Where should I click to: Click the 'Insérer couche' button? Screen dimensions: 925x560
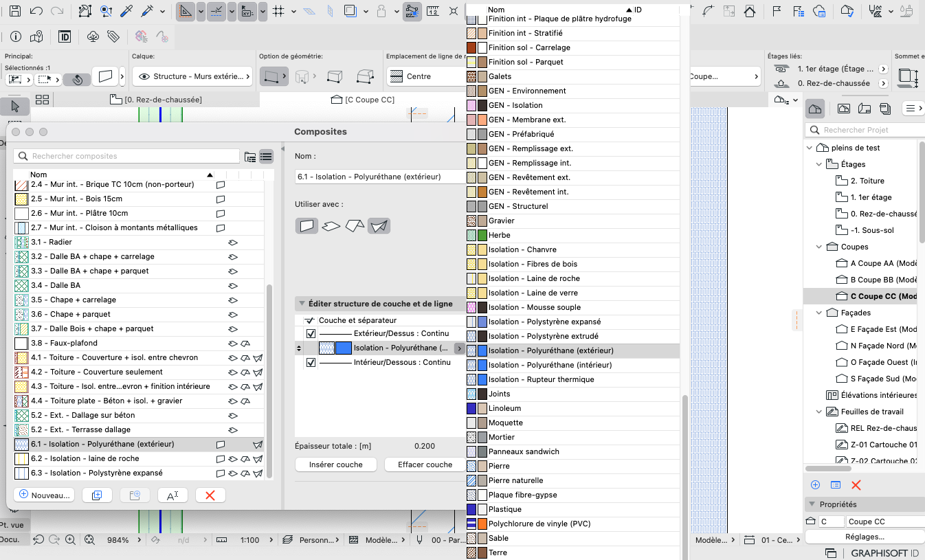[336, 464]
